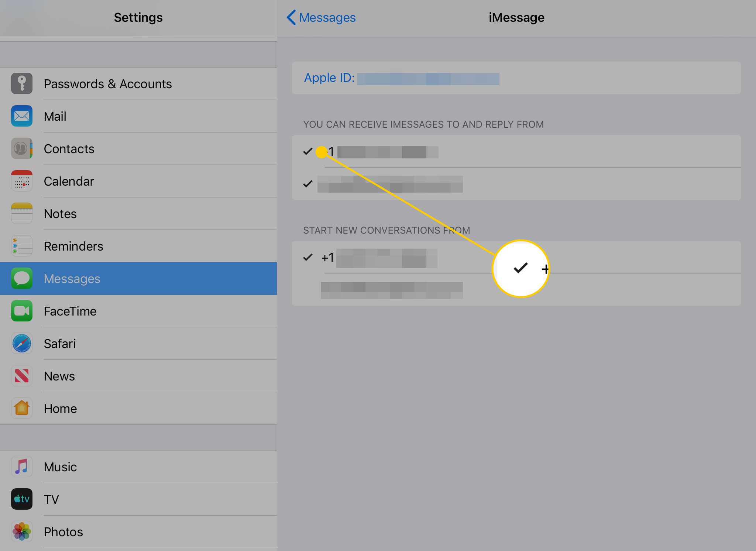Tap the Photos flower icon

[x=22, y=531]
